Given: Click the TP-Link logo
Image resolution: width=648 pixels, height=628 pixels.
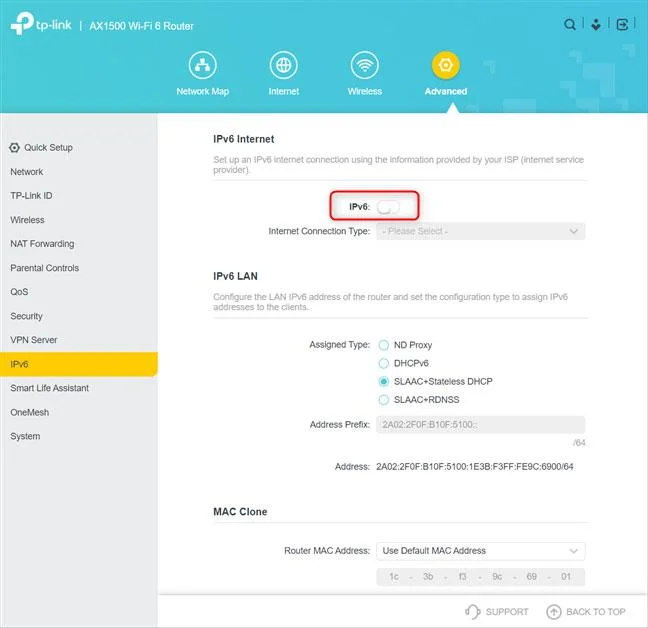Looking at the screenshot, I should [x=41, y=24].
